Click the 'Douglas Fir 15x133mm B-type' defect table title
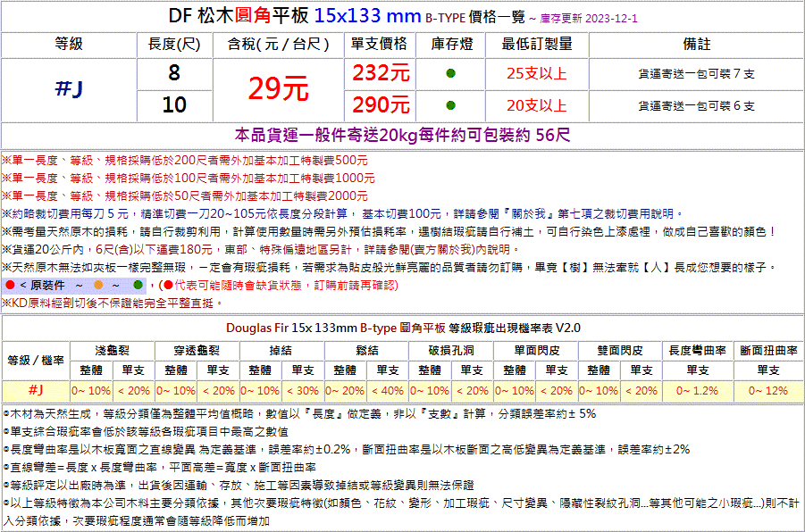Screen dimensions: 805x532 coord(403,328)
